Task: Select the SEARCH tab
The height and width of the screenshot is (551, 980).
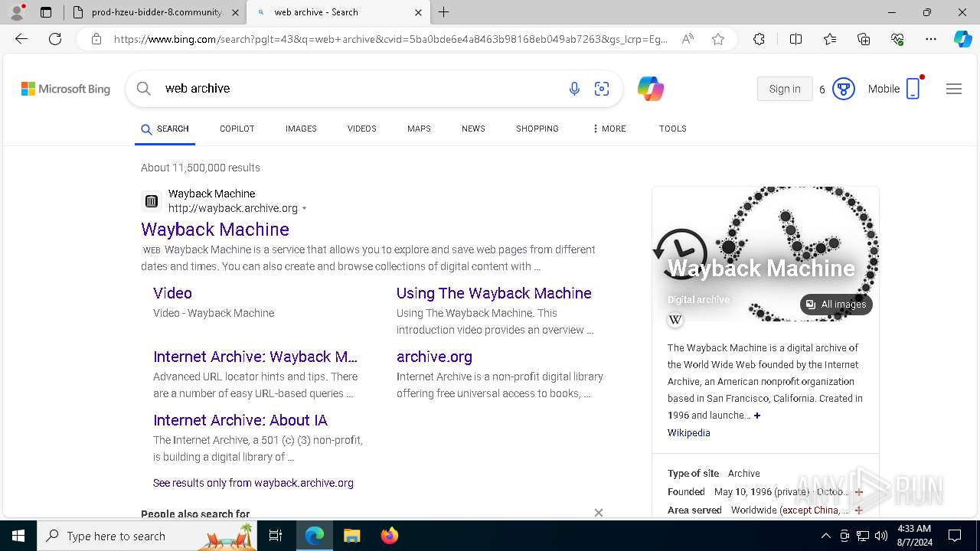Action: pyautogui.click(x=165, y=129)
